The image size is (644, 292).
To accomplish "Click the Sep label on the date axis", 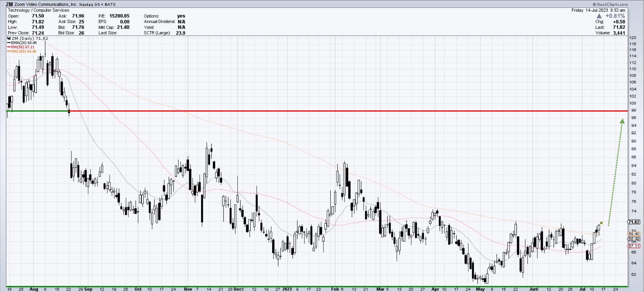I will [88, 289].
